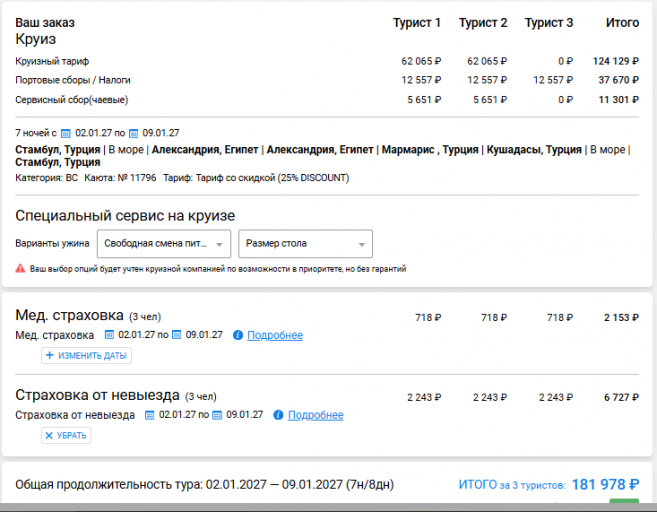Click the medical insurance start date calendar icon
657x512 pixels.
pyautogui.click(x=109, y=335)
